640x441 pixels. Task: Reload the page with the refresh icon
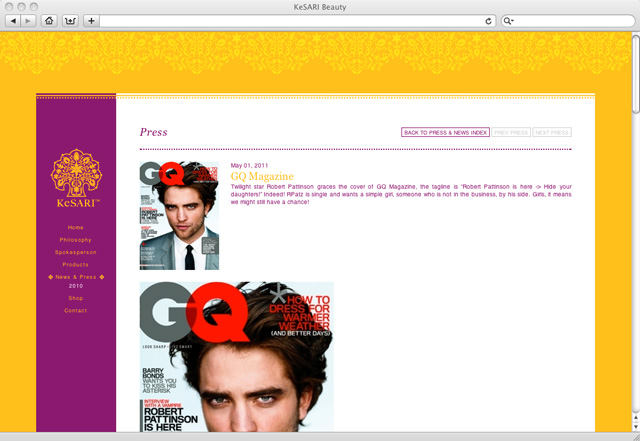(x=488, y=21)
